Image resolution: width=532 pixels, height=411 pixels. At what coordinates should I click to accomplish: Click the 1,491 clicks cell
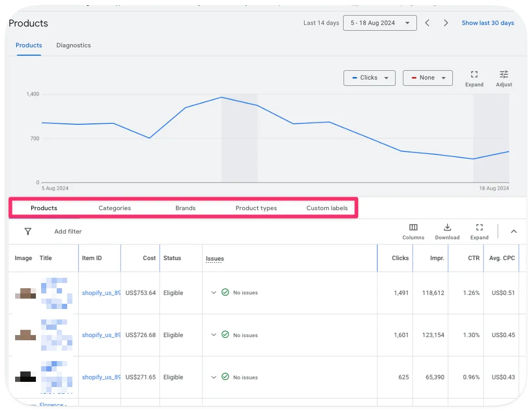click(401, 293)
